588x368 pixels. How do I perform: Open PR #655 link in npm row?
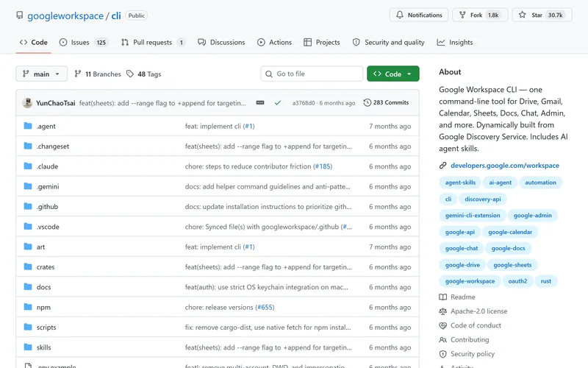[x=265, y=307]
